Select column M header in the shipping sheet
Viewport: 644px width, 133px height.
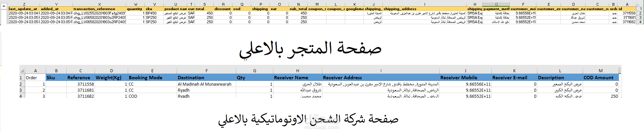coord(601,71)
